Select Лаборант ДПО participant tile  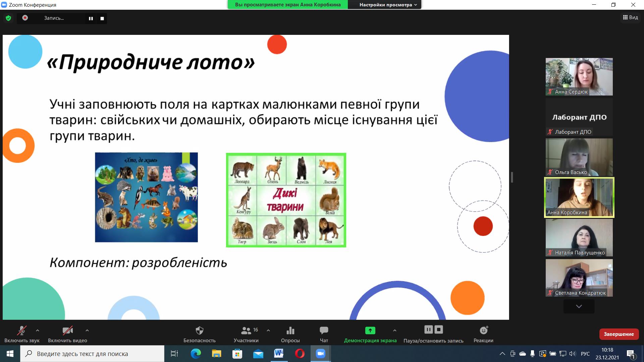click(579, 117)
